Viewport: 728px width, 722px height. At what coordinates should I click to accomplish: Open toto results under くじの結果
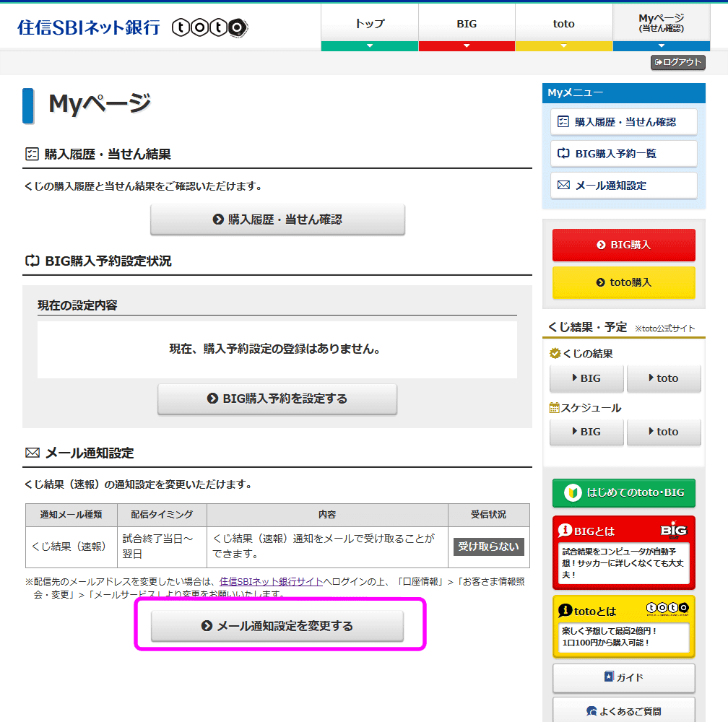pos(664,378)
